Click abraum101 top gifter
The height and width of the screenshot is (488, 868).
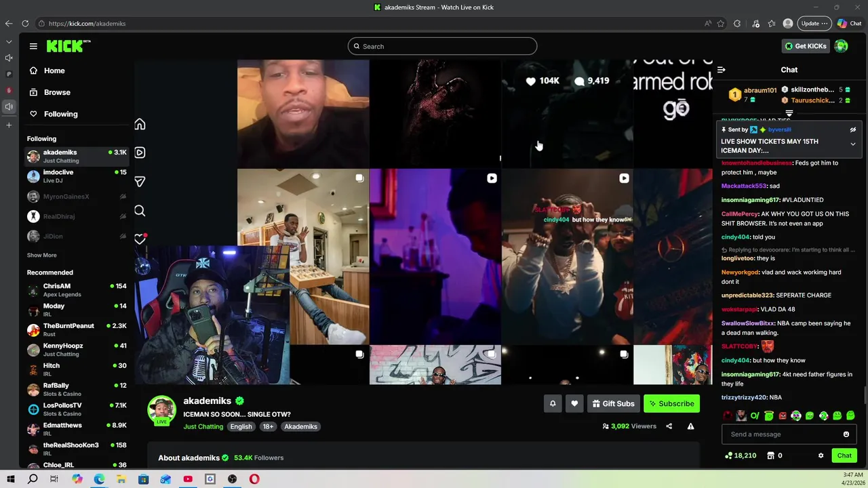759,90
